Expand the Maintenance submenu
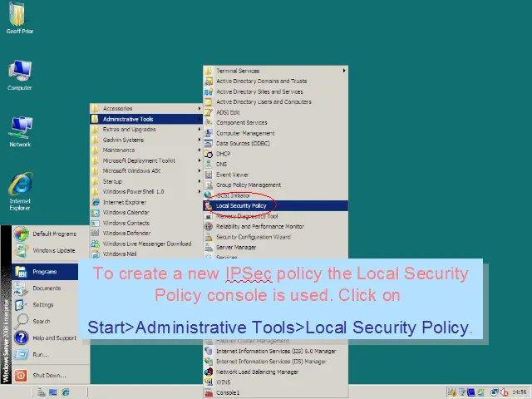This screenshot has width=532, height=399. (146, 150)
